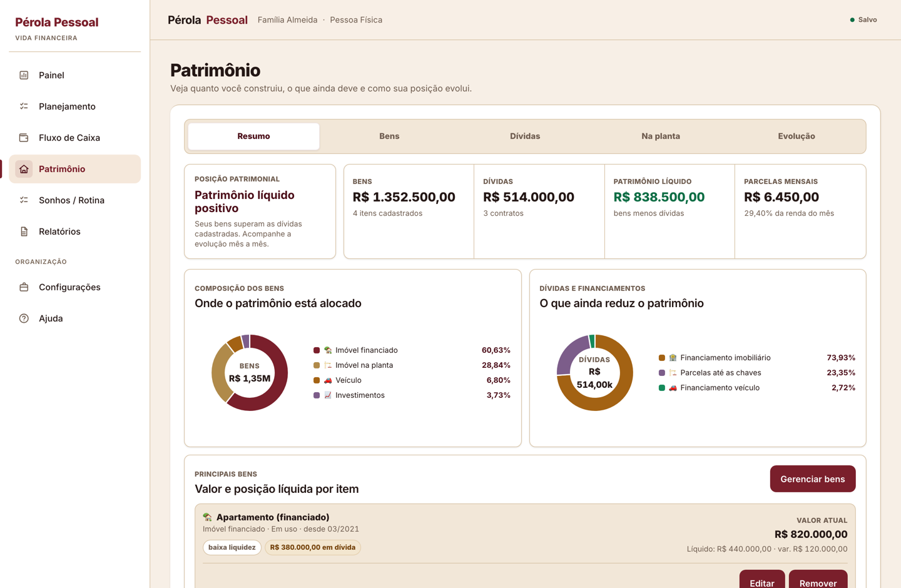Viewport: 901px width, 588px height.
Task: Click the baixa liquidez tag
Action: [x=232, y=547]
